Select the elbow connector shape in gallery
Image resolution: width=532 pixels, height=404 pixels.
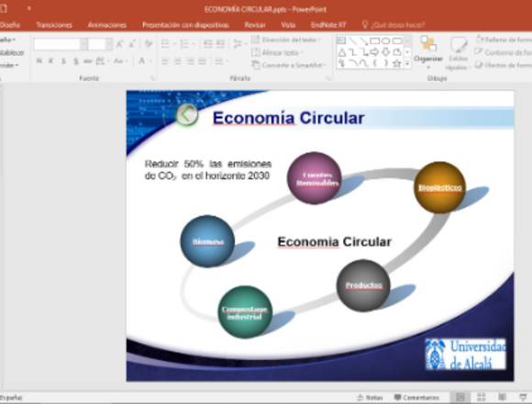pyautogui.click(x=353, y=52)
